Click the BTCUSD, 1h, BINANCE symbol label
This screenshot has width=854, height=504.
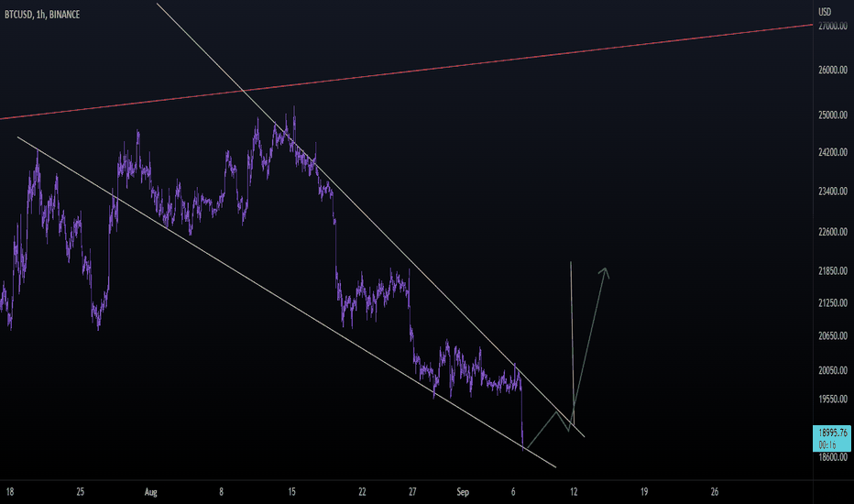[x=42, y=15]
